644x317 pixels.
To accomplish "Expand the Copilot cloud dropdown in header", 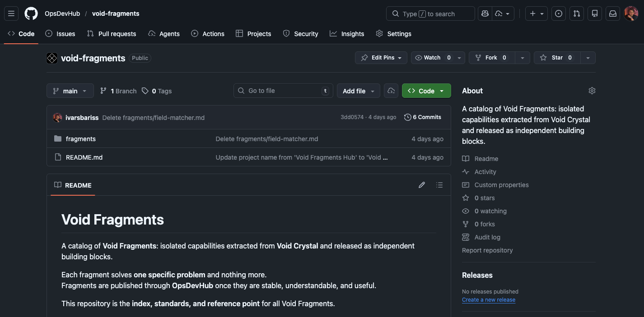I will pyautogui.click(x=503, y=14).
